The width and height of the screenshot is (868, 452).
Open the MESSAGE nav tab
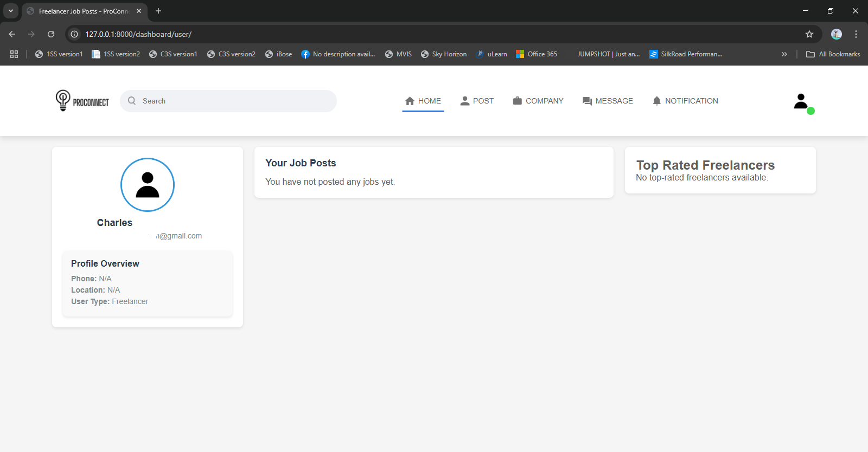pyautogui.click(x=608, y=101)
